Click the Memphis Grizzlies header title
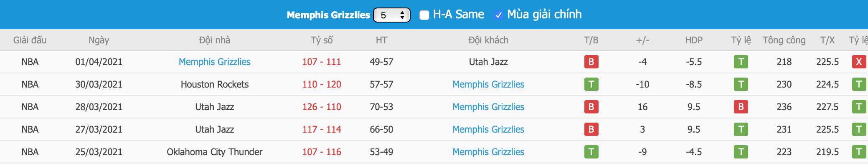Viewport: 868px width, 166px height. pyautogui.click(x=328, y=15)
